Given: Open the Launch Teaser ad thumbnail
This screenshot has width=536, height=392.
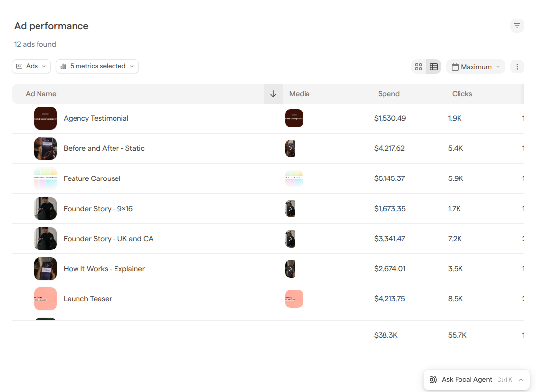Looking at the screenshot, I should click(x=45, y=298).
